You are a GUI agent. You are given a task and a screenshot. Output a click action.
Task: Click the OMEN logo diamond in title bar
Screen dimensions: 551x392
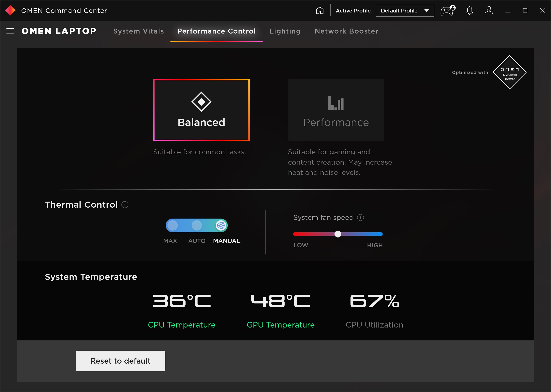point(10,10)
